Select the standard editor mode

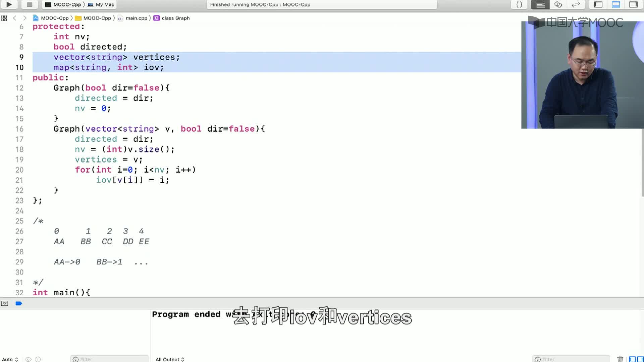pos(540,4)
